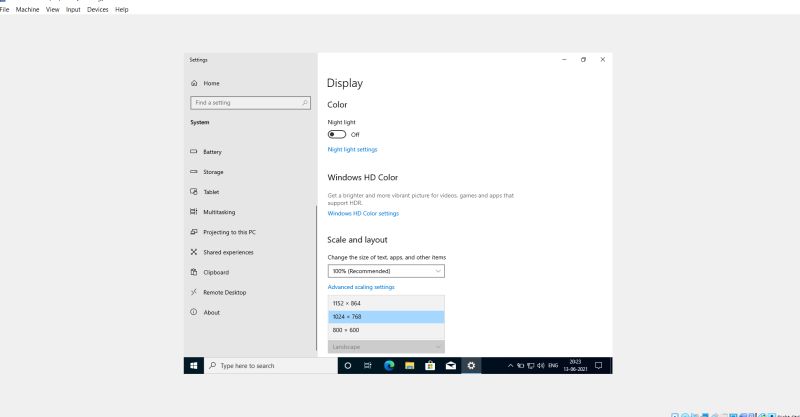Screen dimensions: 800x417
Task: Close the Settings window
Action: [603, 60]
